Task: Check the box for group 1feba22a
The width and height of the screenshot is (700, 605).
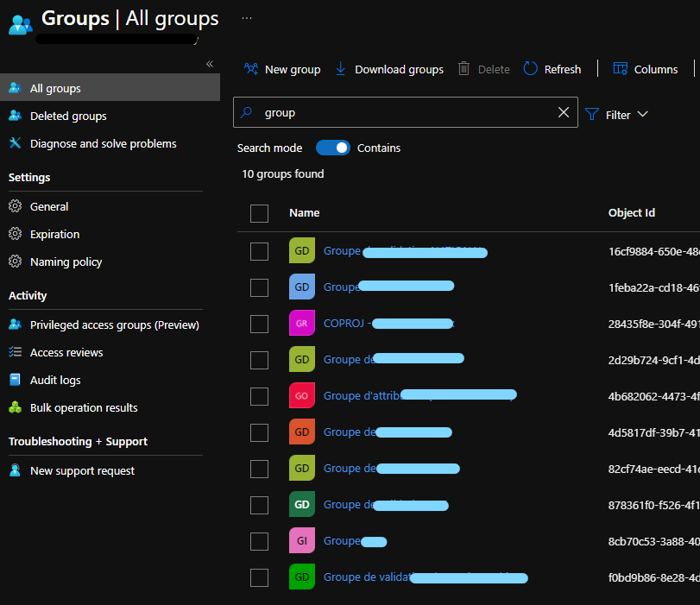Action: pyautogui.click(x=260, y=287)
